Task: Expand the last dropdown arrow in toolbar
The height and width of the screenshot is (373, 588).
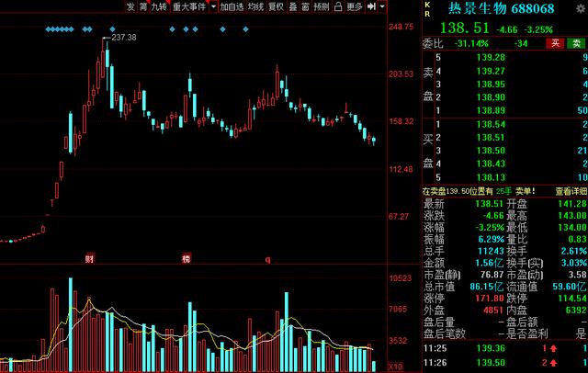Action: [x=382, y=6]
